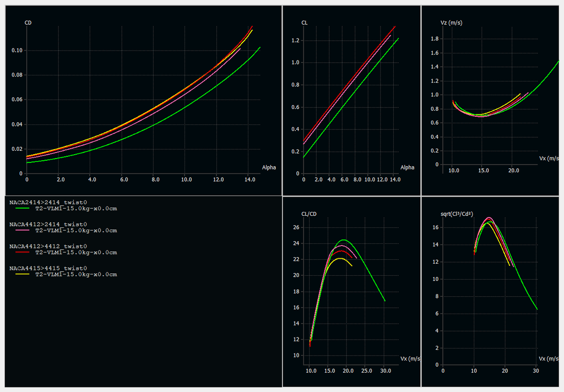Screen dimensions: 564x392
Task: Click the CL axis title in lift graph
Action: pyautogui.click(x=305, y=23)
